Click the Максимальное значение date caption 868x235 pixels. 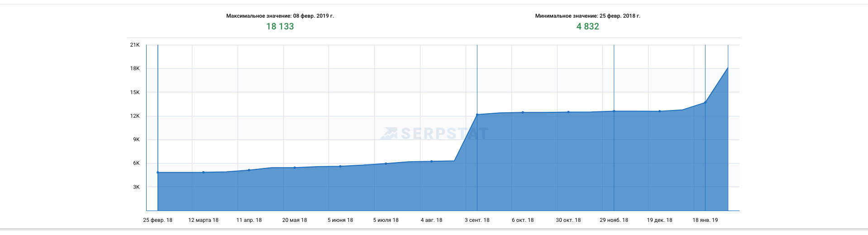pyautogui.click(x=280, y=16)
